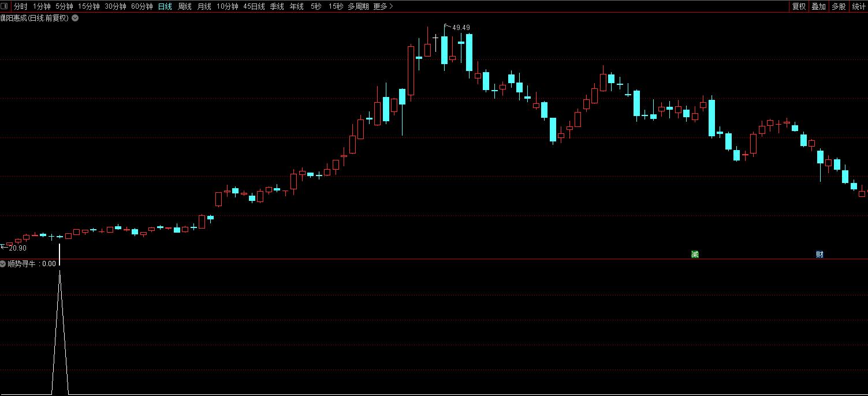Click the green 减 event marker icon
This screenshot has width=868, height=396.
coord(695,255)
